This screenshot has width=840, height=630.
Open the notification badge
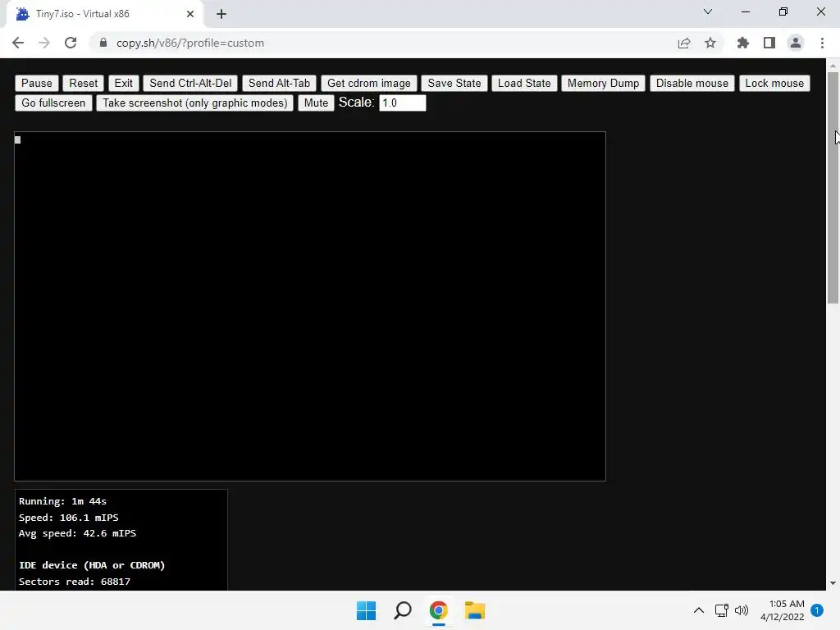point(817,610)
